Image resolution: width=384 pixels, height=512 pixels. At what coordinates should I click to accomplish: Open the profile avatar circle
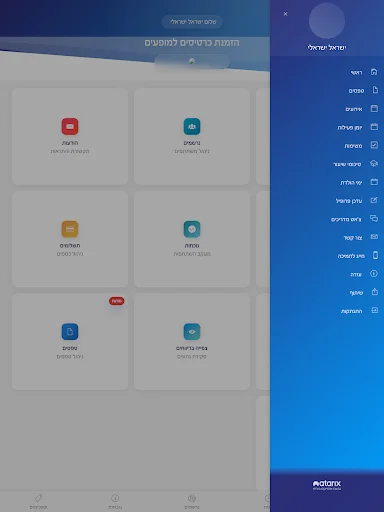point(327,21)
